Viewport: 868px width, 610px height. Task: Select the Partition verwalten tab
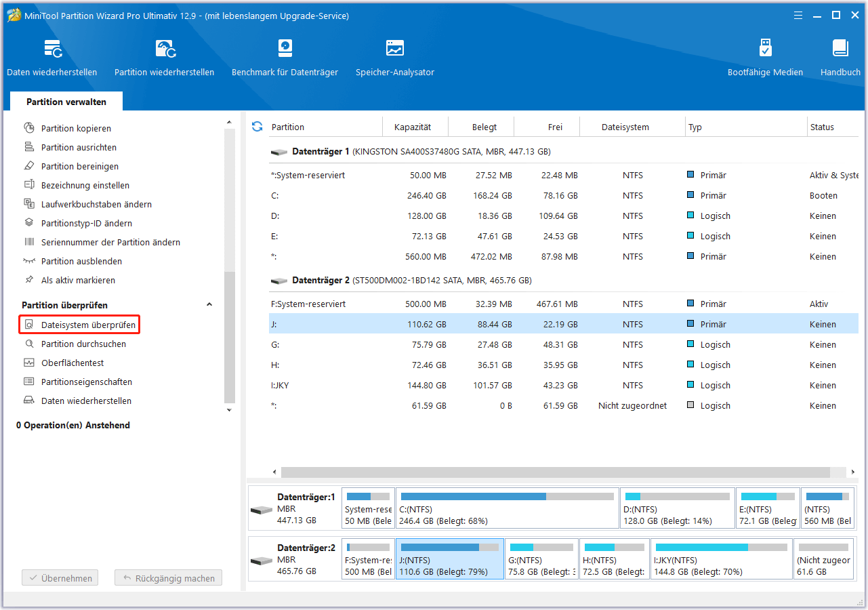66,102
